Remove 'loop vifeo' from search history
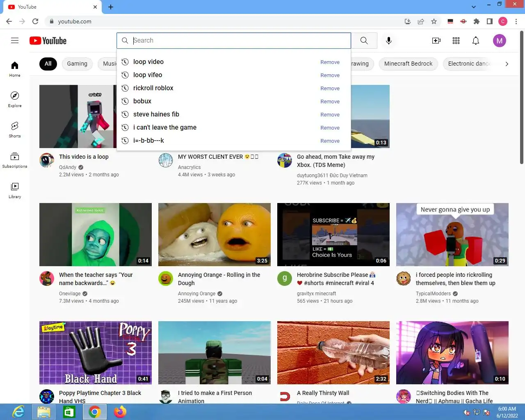The image size is (525, 420). (x=330, y=75)
